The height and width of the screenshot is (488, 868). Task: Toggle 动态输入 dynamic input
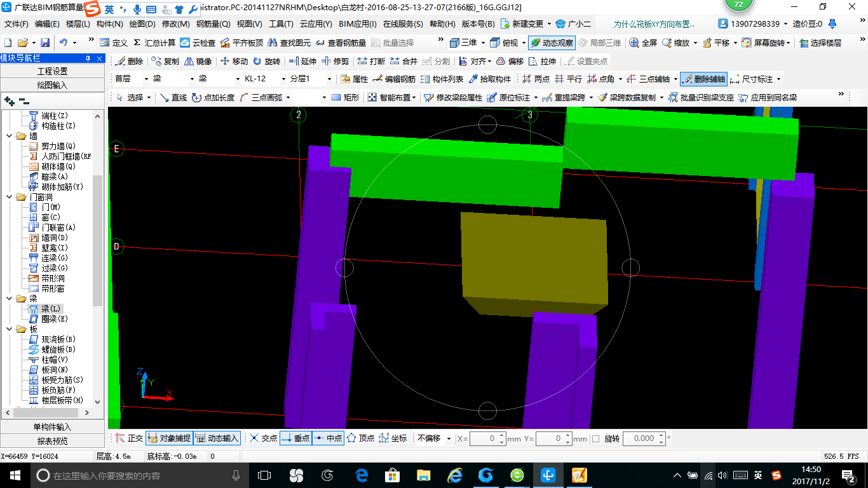[217, 438]
